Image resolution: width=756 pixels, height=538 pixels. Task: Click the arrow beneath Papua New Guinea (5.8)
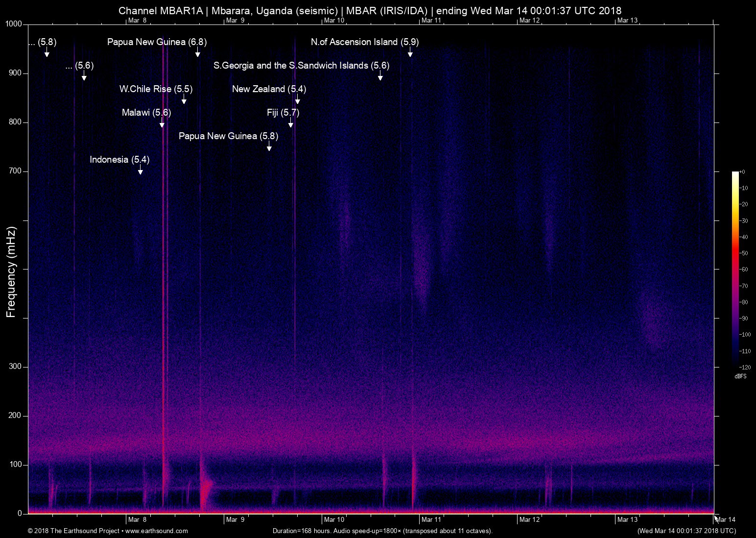[x=269, y=147]
